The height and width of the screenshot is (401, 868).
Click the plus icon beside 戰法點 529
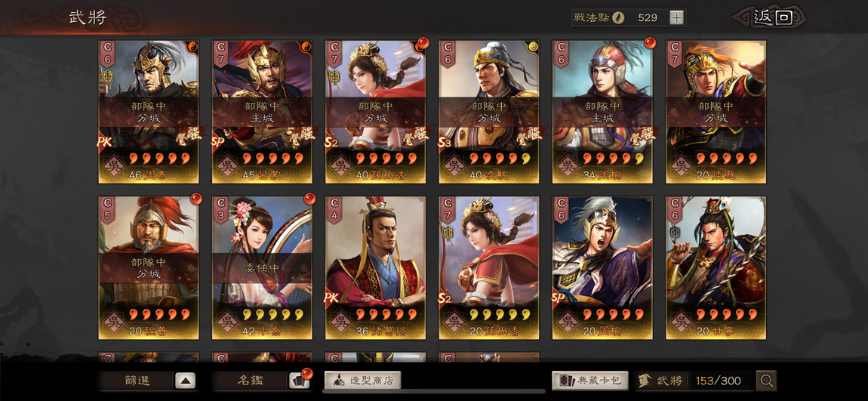tap(676, 17)
